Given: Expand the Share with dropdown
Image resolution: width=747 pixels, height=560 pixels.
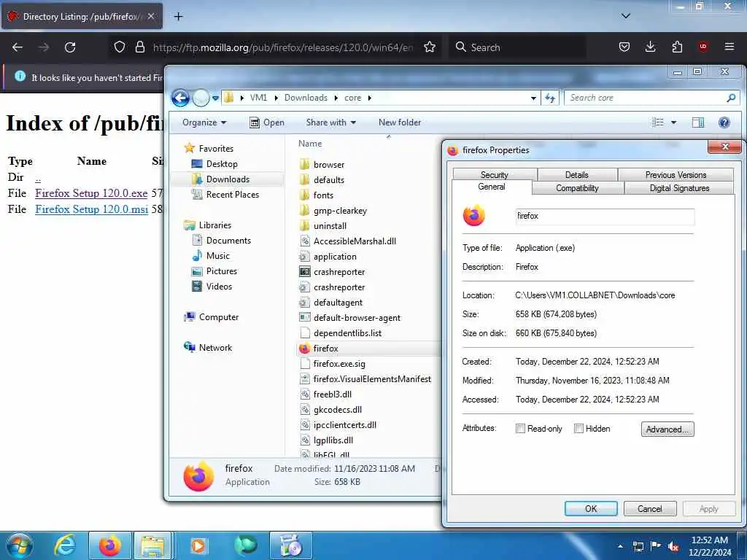Looking at the screenshot, I should pyautogui.click(x=331, y=122).
